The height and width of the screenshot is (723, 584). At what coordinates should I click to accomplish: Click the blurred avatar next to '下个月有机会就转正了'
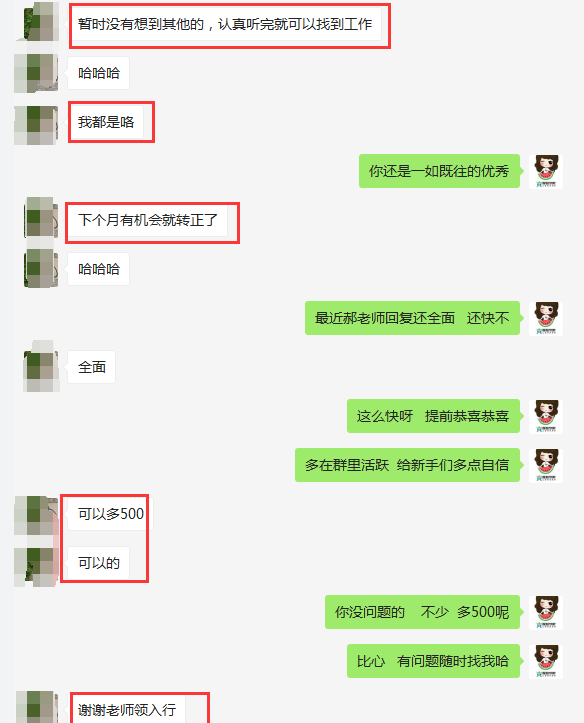click(x=41, y=217)
